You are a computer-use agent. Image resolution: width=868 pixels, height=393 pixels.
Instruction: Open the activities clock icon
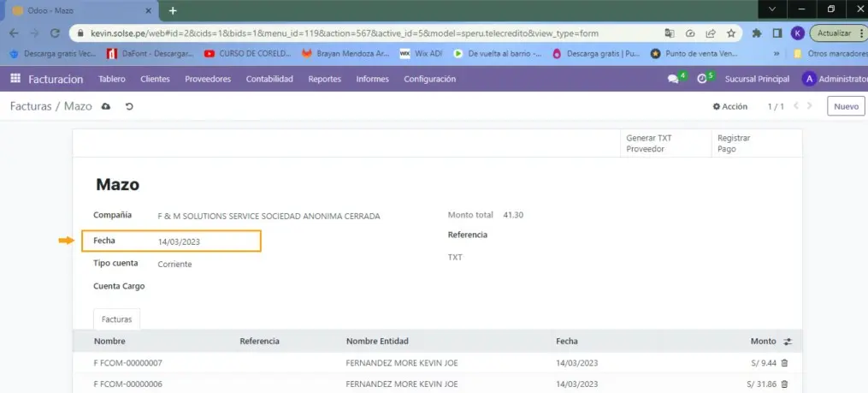(702, 79)
